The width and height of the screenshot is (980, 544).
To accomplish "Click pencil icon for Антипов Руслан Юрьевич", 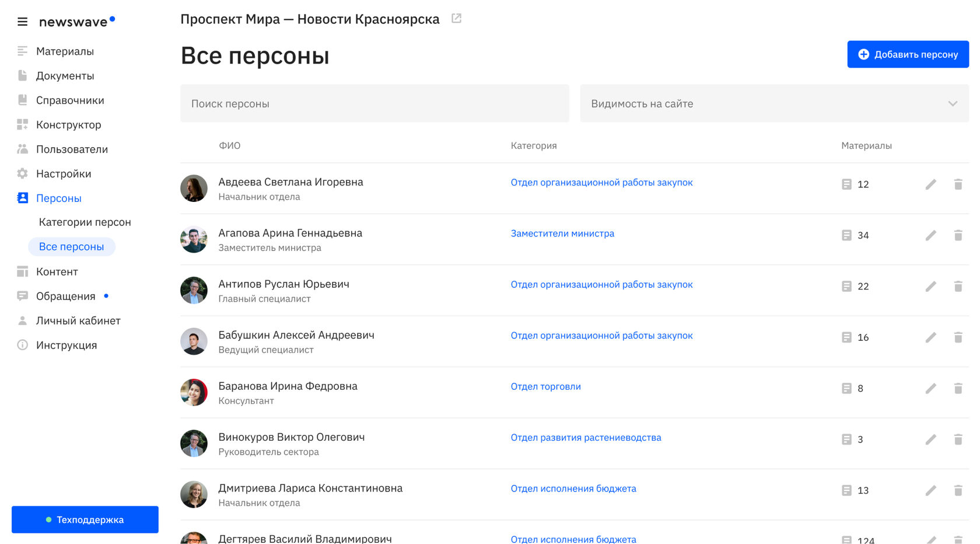I will tap(930, 287).
